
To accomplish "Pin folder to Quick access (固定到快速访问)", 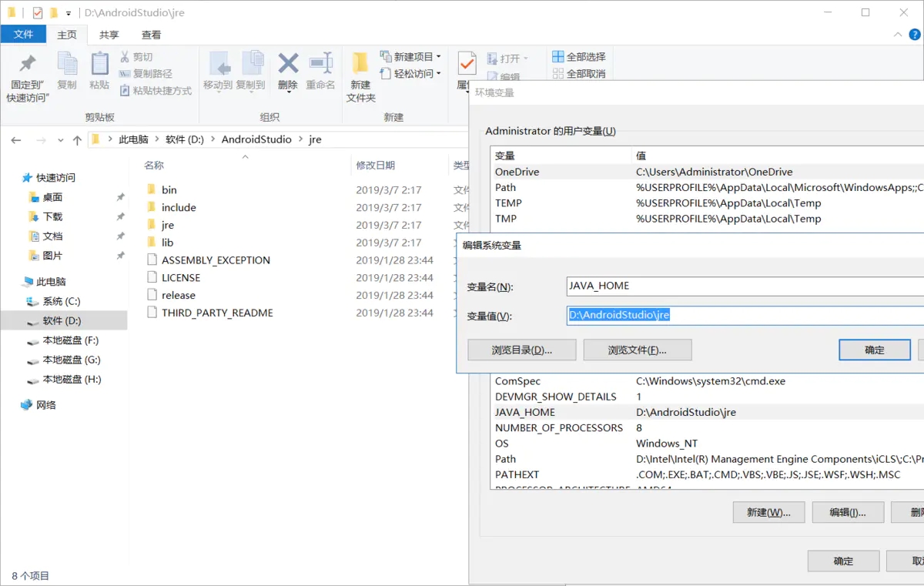I will click(28, 77).
